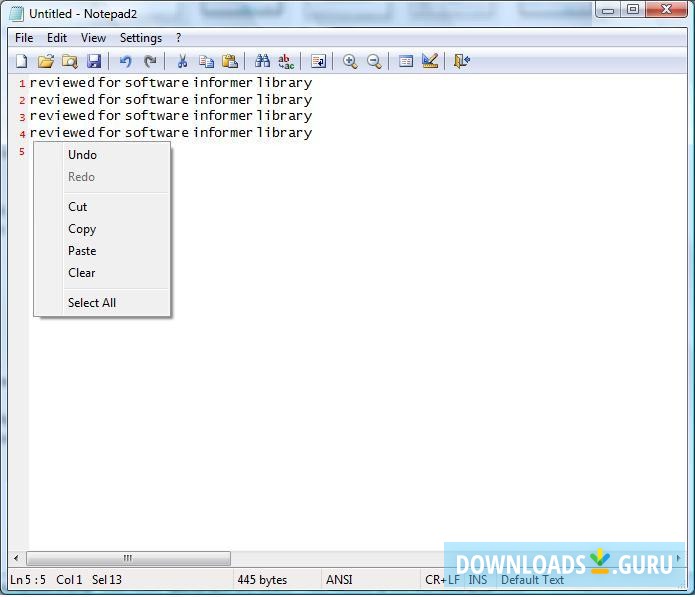Browse files with the folder-magnifier icon

pyautogui.click(x=70, y=61)
